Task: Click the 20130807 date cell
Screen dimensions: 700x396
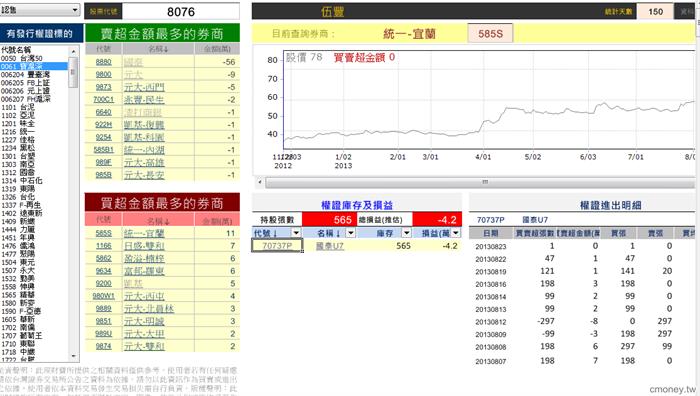Action: click(x=490, y=361)
